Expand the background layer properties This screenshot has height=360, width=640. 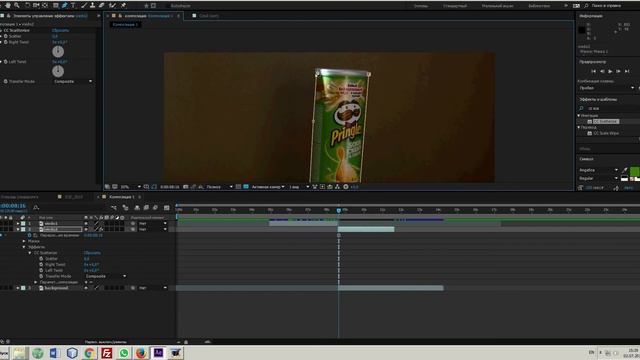pyautogui.click(x=18, y=288)
